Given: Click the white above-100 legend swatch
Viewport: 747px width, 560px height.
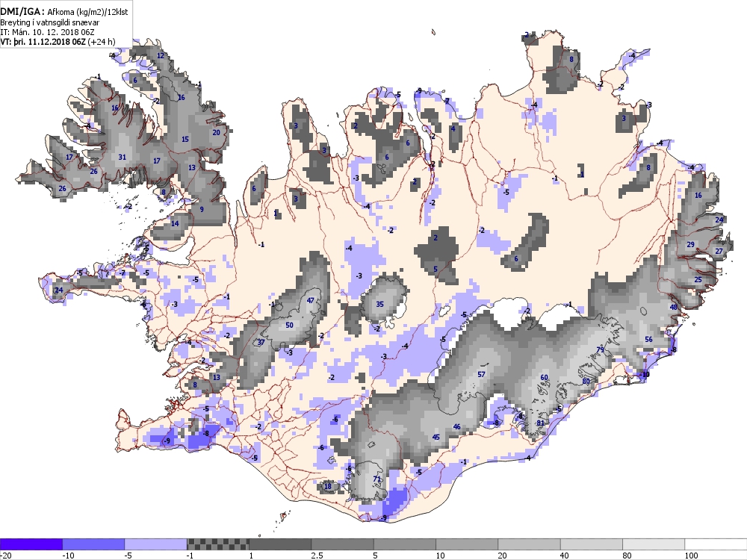Looking at the screenshot, I should [x=716, y=544].
